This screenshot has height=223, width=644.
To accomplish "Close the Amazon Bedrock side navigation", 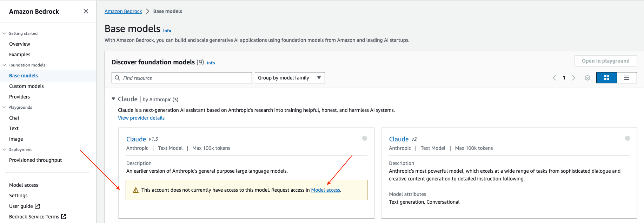I will 86,11.
